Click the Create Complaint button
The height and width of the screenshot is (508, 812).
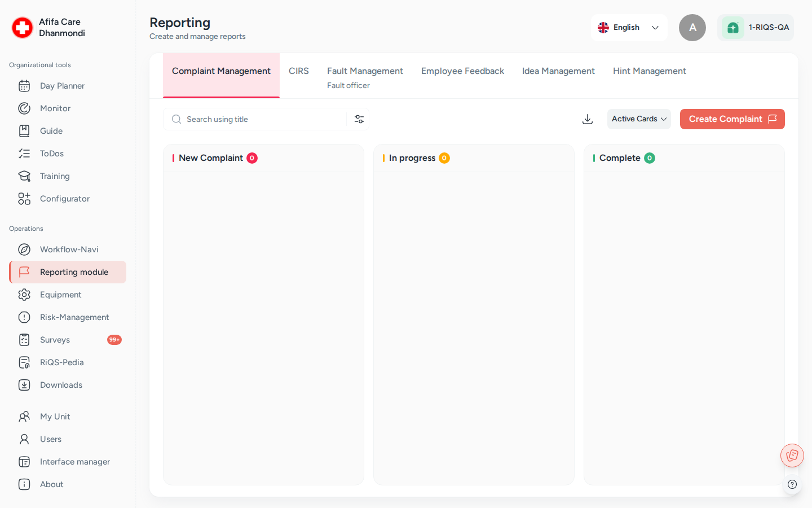(x=732, y=119)
